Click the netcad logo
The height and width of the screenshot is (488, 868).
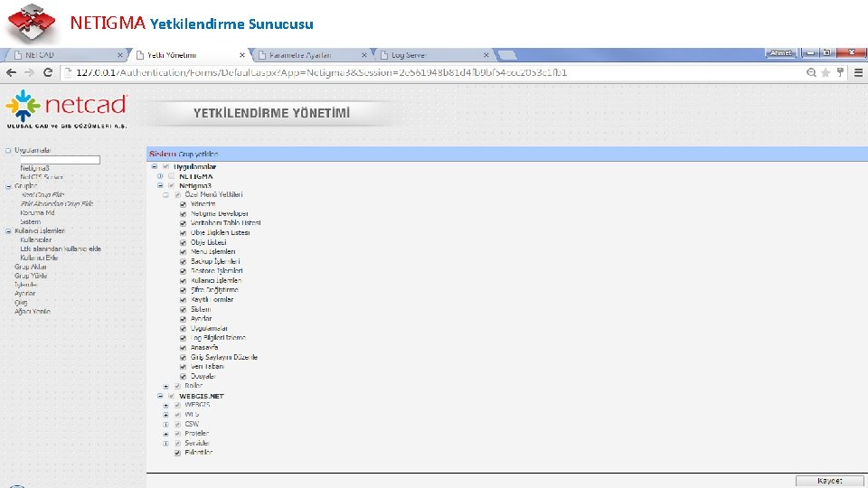[66, 109]
